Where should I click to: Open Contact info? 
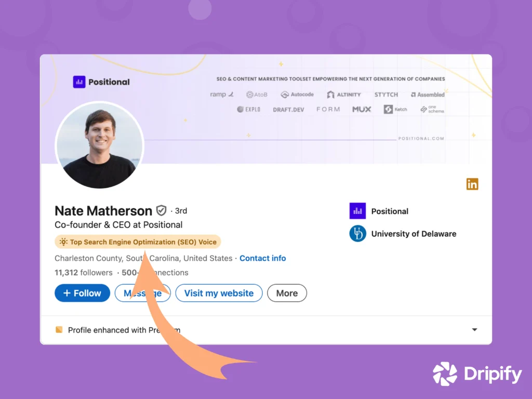pyautogui.click(x=262, y=258)
